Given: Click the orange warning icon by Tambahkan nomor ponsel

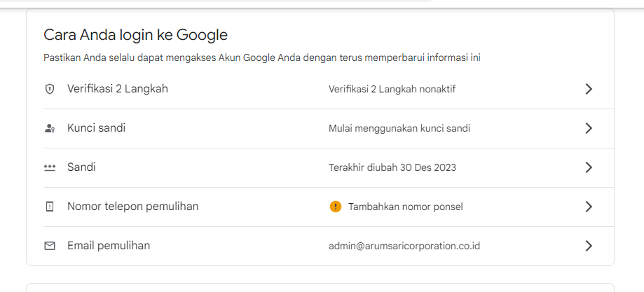Looking at the screenshot, I should point(335,207).
